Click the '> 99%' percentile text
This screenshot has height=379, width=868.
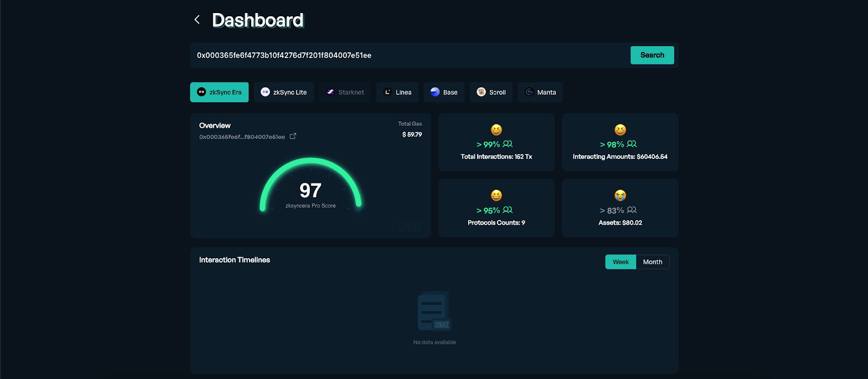[488, 145]
